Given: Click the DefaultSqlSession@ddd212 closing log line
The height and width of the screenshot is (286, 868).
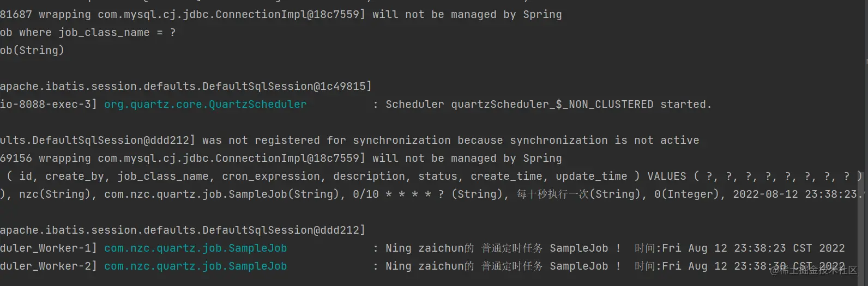Looking at the screenshot, I should tap(182, 230).
